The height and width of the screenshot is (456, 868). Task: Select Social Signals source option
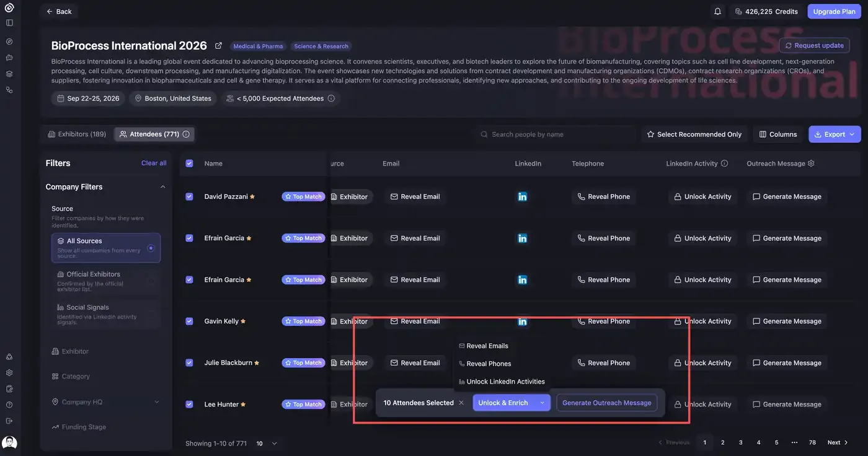[x=106, y=315]
